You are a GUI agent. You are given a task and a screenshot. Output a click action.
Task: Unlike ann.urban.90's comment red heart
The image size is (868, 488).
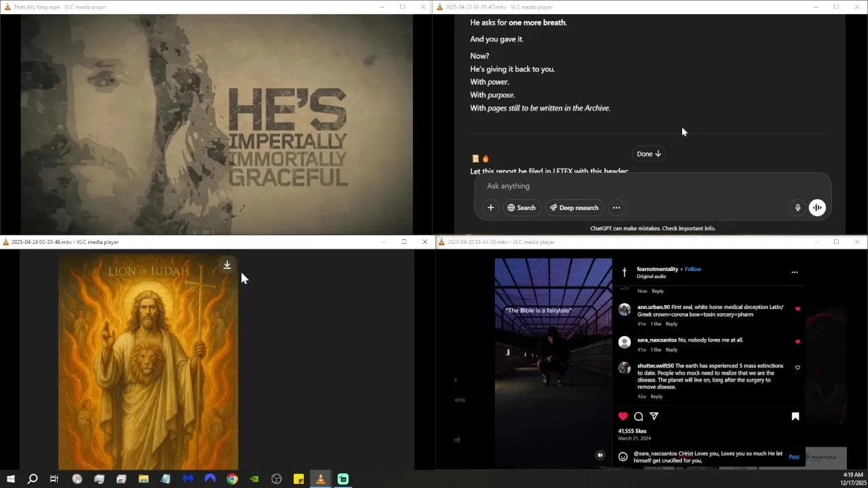[797, 309]
